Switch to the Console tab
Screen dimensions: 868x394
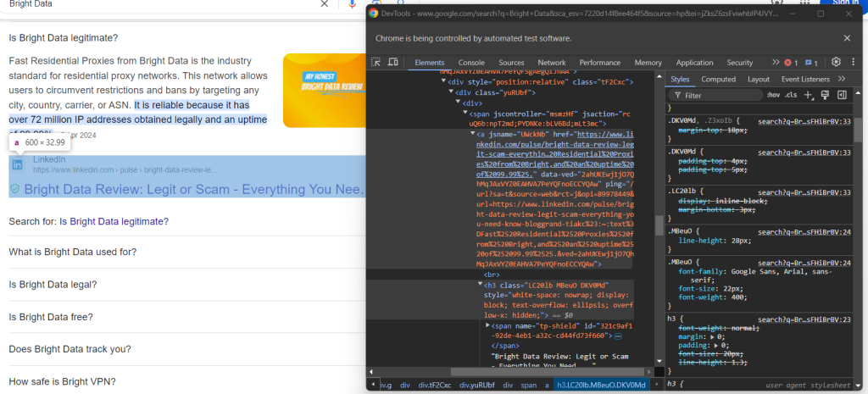click(x=471, y=63)
